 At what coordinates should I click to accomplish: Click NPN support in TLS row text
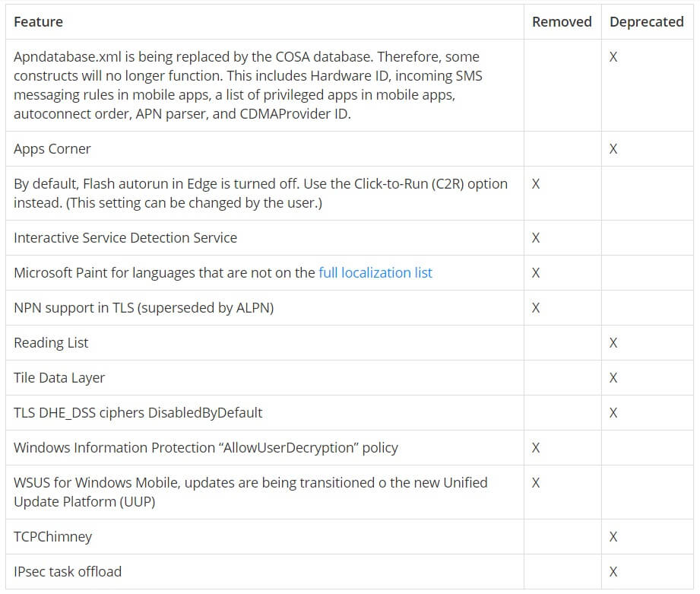click(144, 308)
